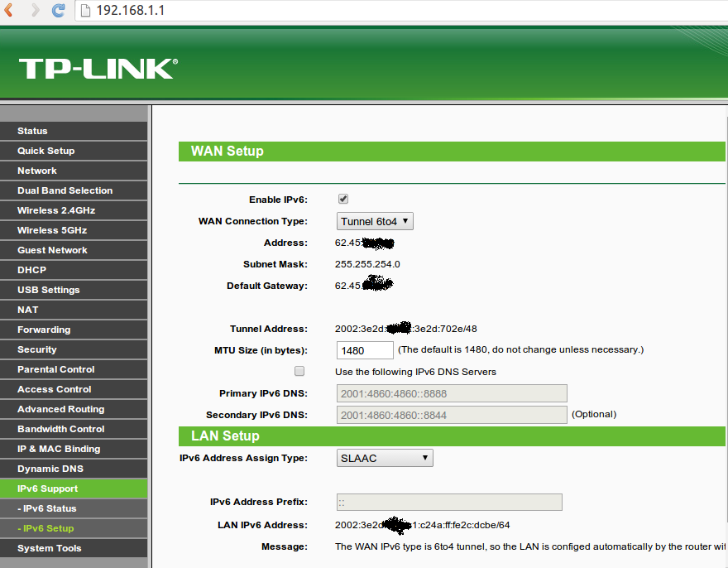Open the Status menu
Viewport: 728px width, 568px height.
[x=74, y=131]
